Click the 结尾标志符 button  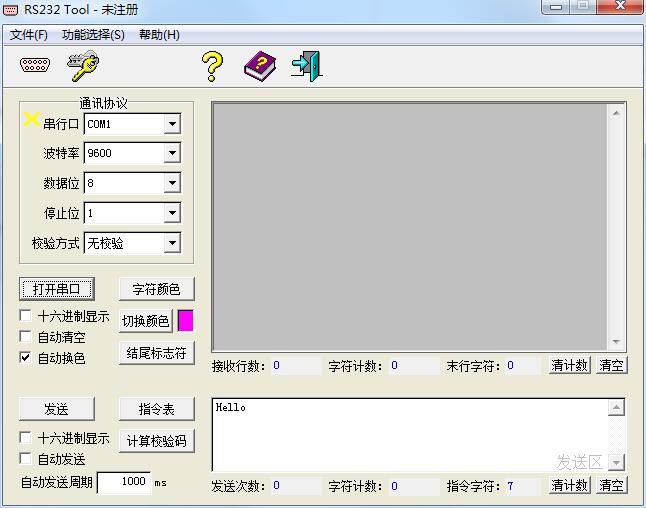156,353
